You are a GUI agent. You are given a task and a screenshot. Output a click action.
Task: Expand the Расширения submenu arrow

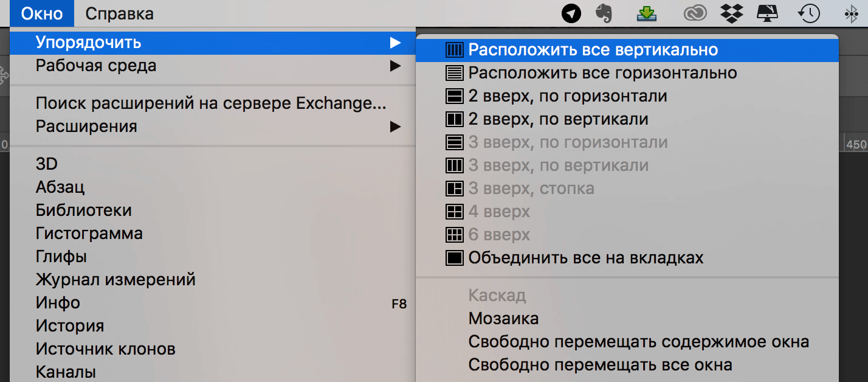[x=395, y=127]
